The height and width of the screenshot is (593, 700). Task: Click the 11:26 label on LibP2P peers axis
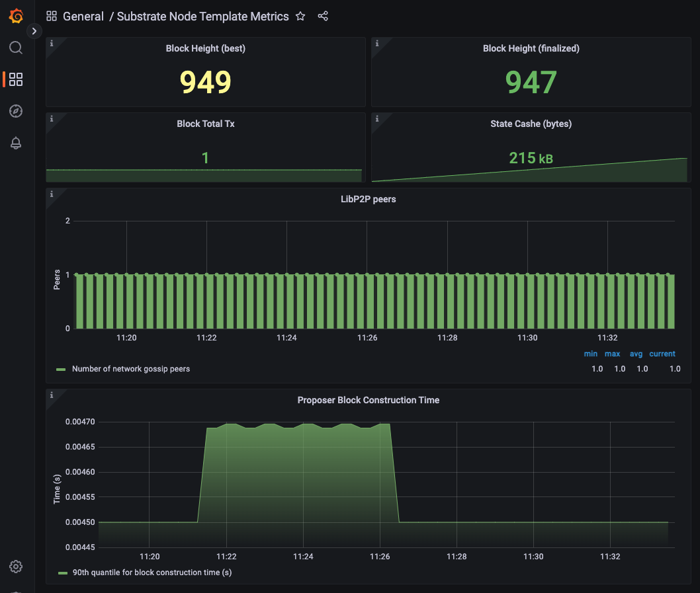click(x=367, y=338)
